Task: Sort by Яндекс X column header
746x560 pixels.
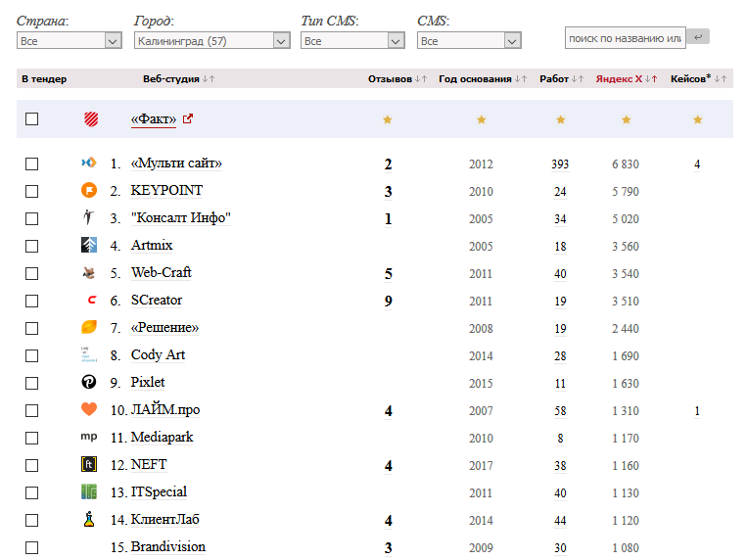Action: pyautogui.click(x=619, y=78)
